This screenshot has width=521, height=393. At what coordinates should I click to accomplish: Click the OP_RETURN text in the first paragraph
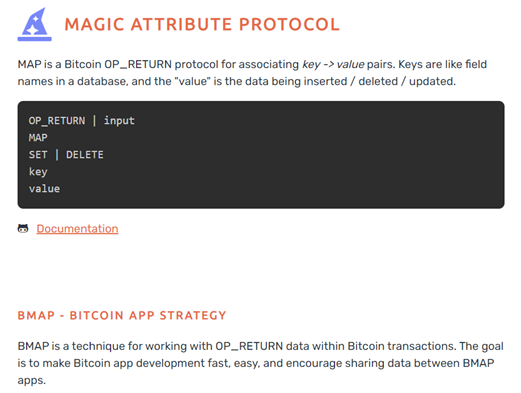click(138, 64)
